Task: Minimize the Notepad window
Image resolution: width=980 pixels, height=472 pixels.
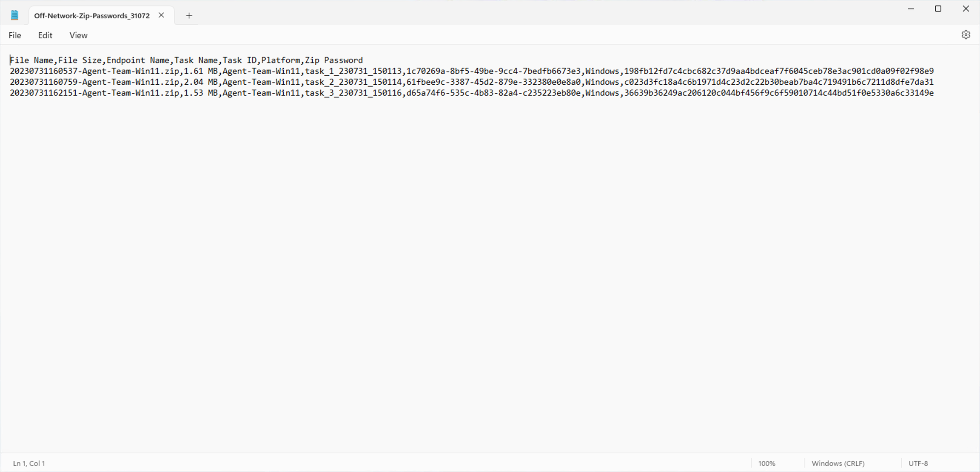Action: [x=911, y=9]
